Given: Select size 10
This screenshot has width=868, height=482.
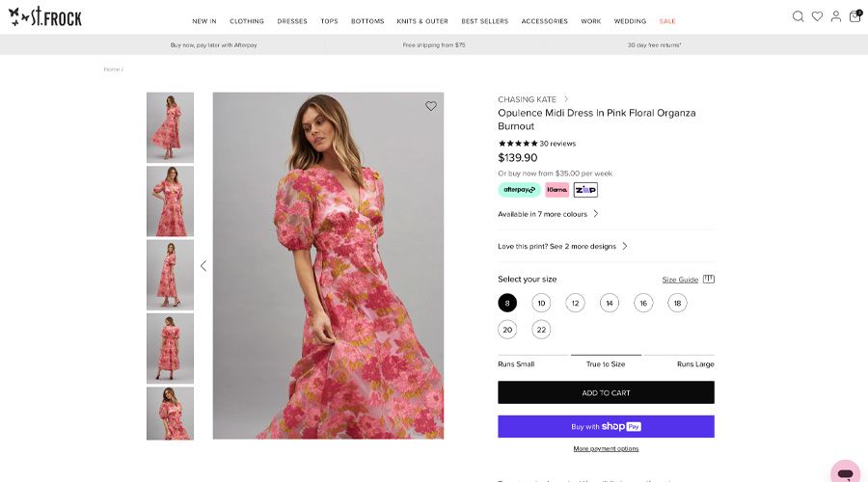Looking at the screenshot, I should [541, 303].
